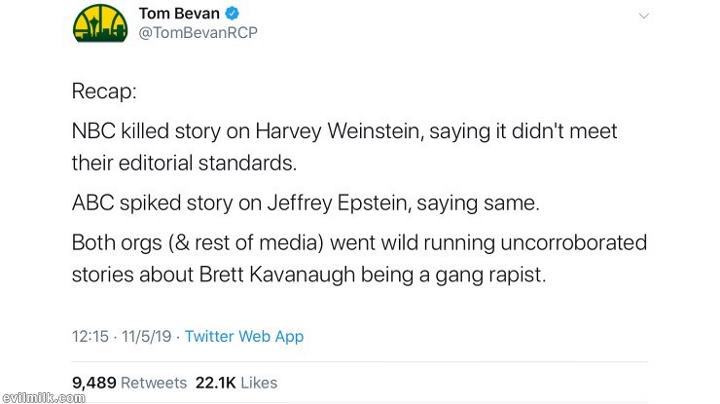Click the blue verified badge
Screen dimensions: 720x404
(231, 14)
